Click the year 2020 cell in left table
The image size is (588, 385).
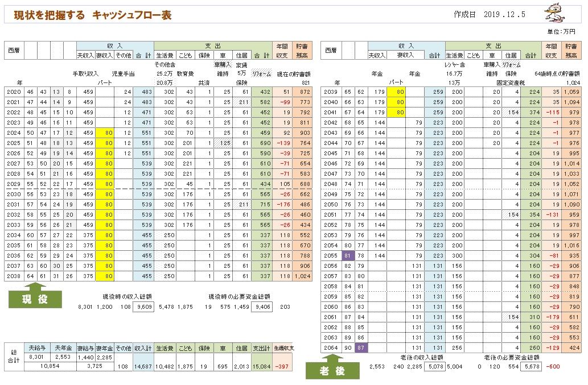tap(13, 91)
